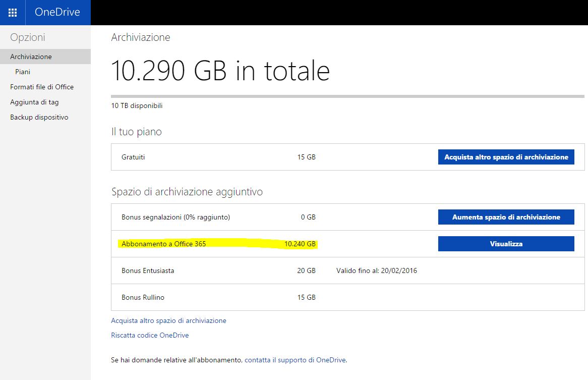Image resolution: width=588 pixels, height=380 pixels.
Task: Click the 0 GB value
Action: coord(308,217)
